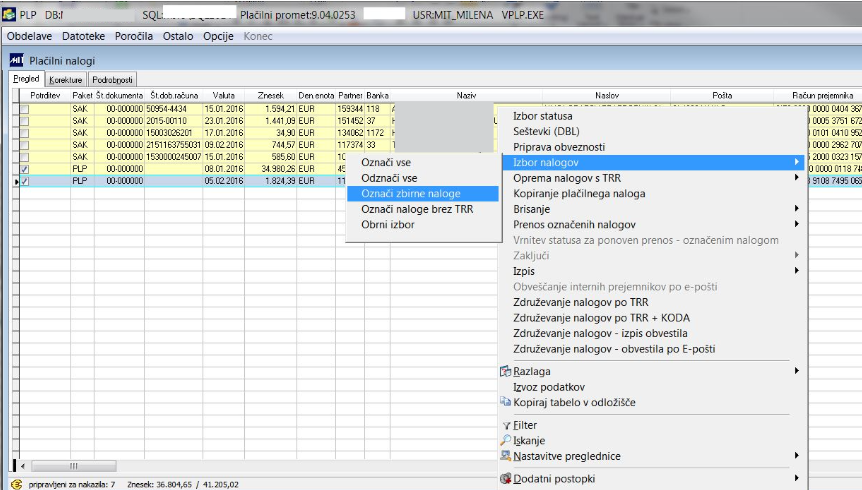Uncheck the PLP row dated 05.02.2016
The height and width of the screenshot is (490, 862).
pos(24,181)
